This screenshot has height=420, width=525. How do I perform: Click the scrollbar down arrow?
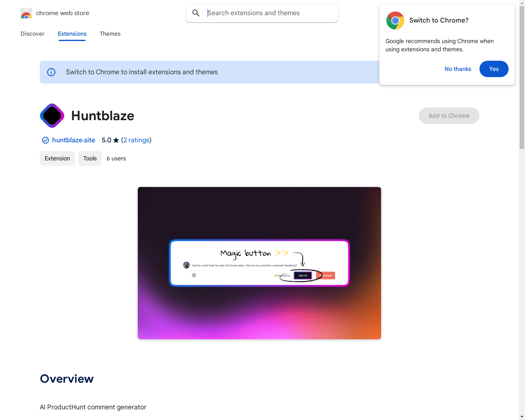coord(522,417)
